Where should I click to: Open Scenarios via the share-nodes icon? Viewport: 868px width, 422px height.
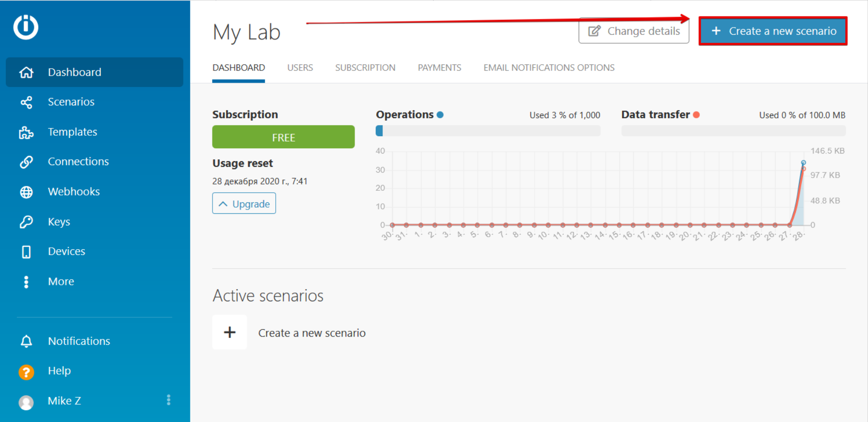click(26, 102)
